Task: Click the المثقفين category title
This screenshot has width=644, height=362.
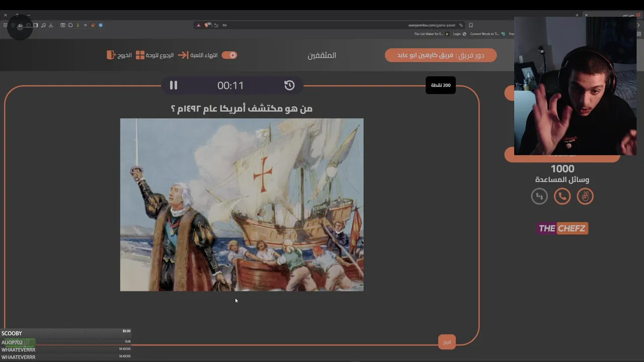Action: (x=322, y=55)
